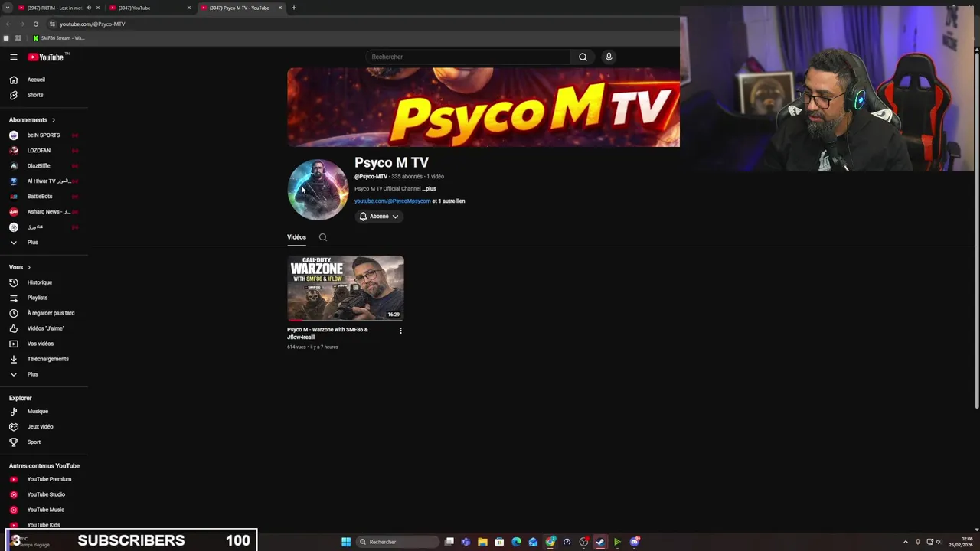Click the taskbar clock and date
The image size is (980, 551).
click(x=961, y=542)
